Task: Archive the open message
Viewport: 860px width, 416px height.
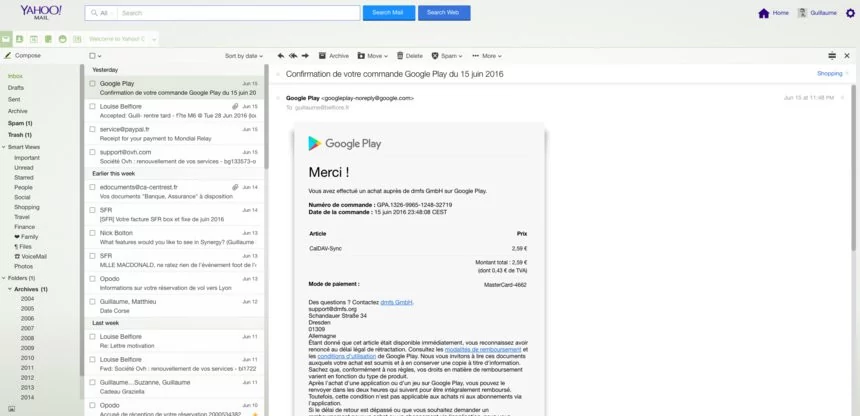Action: click(333, 56)
